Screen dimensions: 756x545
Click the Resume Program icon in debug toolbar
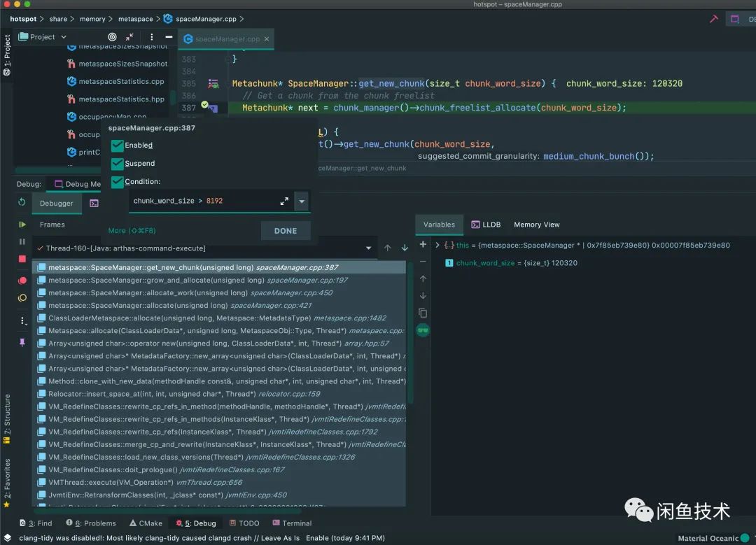[x=22, y=225]
